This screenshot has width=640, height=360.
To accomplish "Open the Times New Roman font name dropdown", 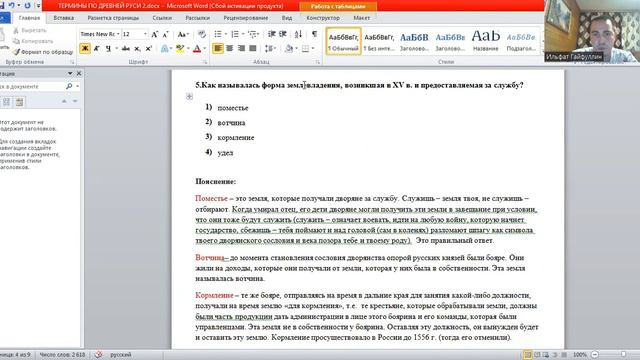I will (118, 34).
